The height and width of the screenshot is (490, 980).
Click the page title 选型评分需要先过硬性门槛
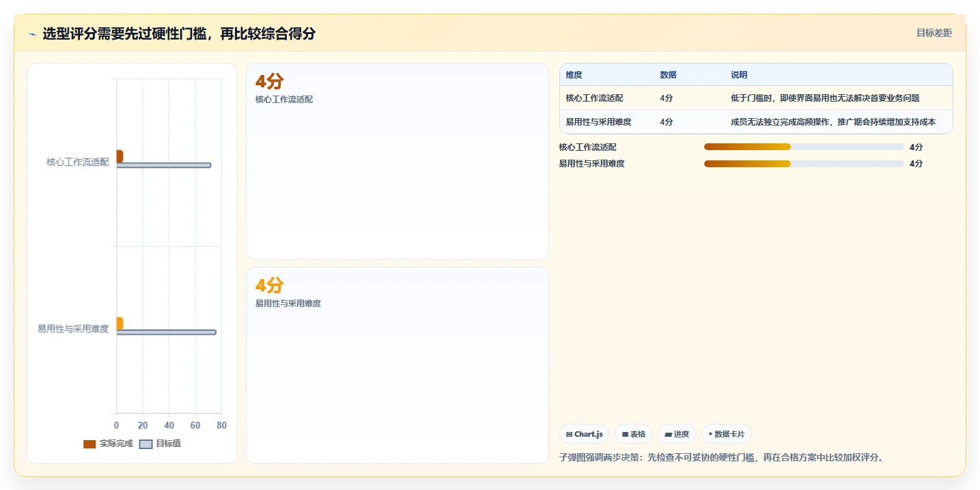pos(179,33)
